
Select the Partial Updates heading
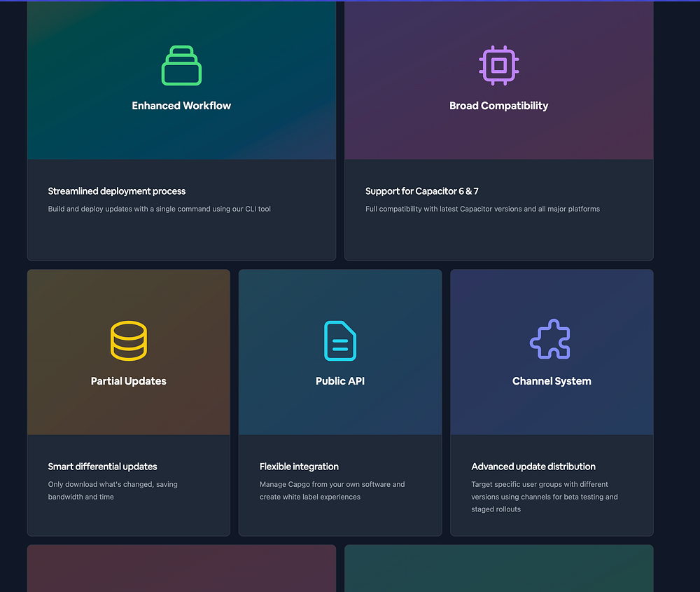(x=129, y=381)
